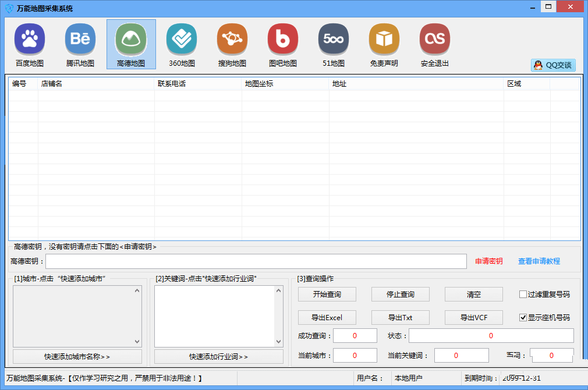Screen dimensions: 588x390
Task: Click the 当前城市 value field
Action: point(355,356)
